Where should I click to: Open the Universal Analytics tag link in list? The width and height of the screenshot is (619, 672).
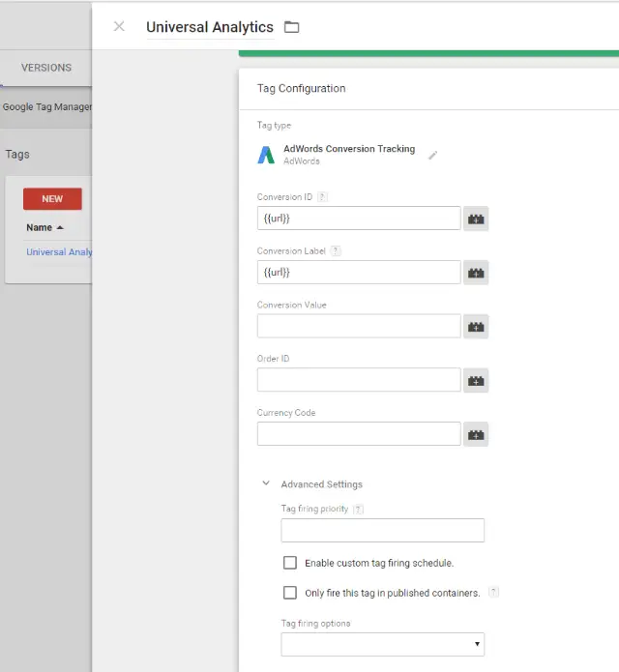(59, 252)
